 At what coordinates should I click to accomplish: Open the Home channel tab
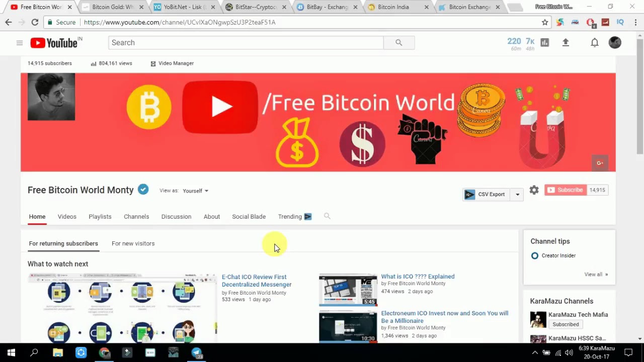click(x=37, y=217)
